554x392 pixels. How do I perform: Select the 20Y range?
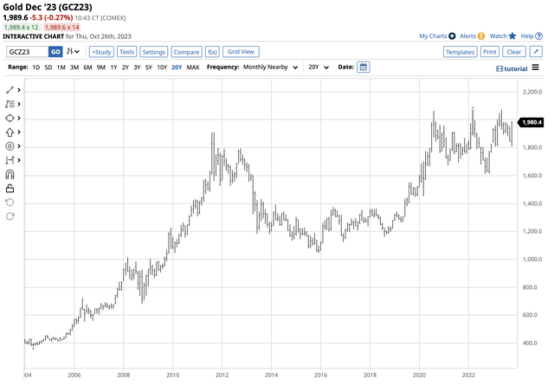[177, 67]
